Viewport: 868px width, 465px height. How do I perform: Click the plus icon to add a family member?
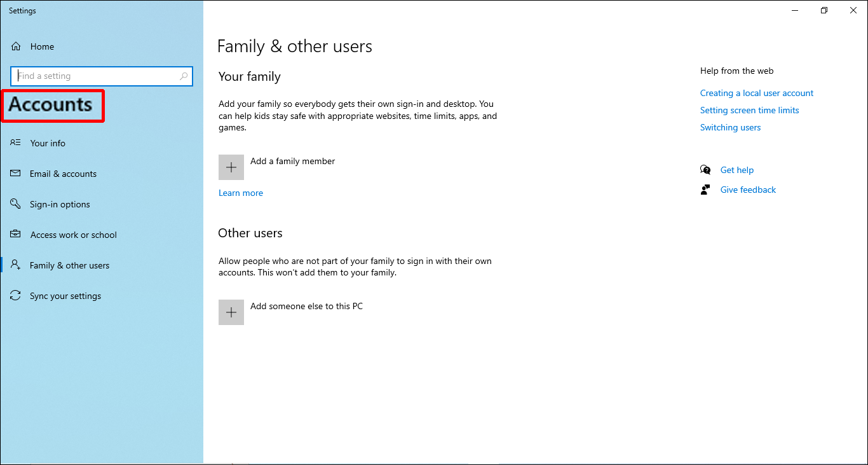(x=231, y=167)
